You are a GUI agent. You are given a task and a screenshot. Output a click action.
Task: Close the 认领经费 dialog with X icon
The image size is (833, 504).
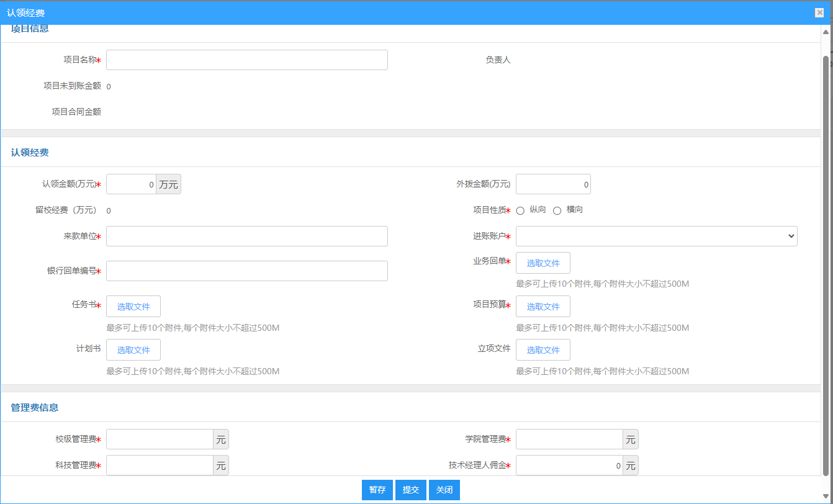click(819, 13)
